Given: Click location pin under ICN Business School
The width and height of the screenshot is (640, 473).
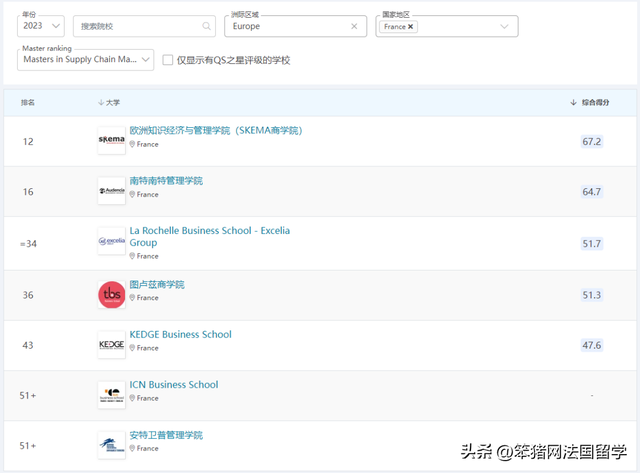Looking at the screenshot, I should [x=132, y=398].
